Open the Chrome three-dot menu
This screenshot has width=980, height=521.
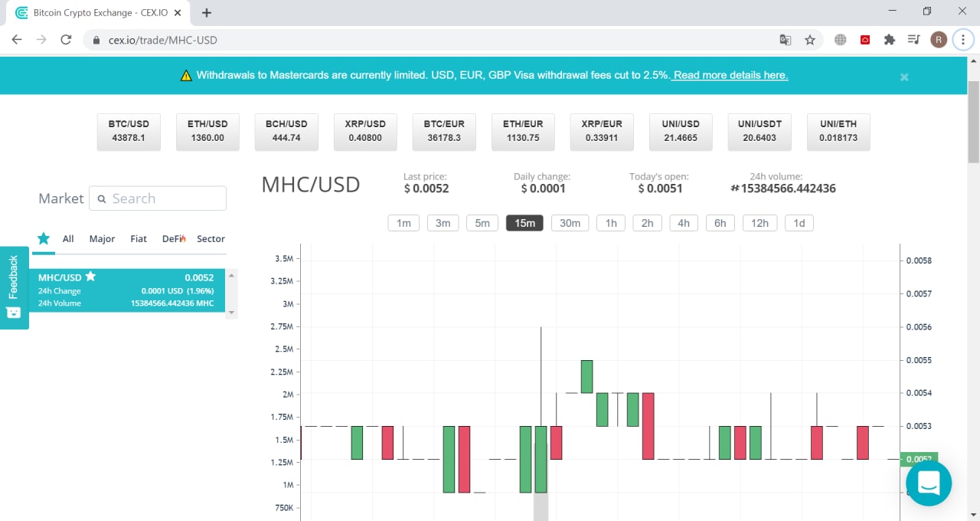pyautogui.click(x=963, y=40)
